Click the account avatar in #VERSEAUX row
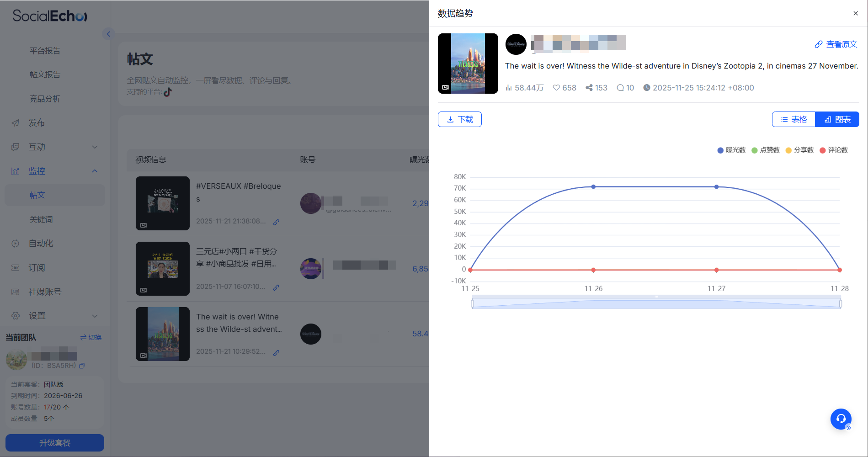Image resolution: width=868 pixels, height=457 pixels. point(311,203)
